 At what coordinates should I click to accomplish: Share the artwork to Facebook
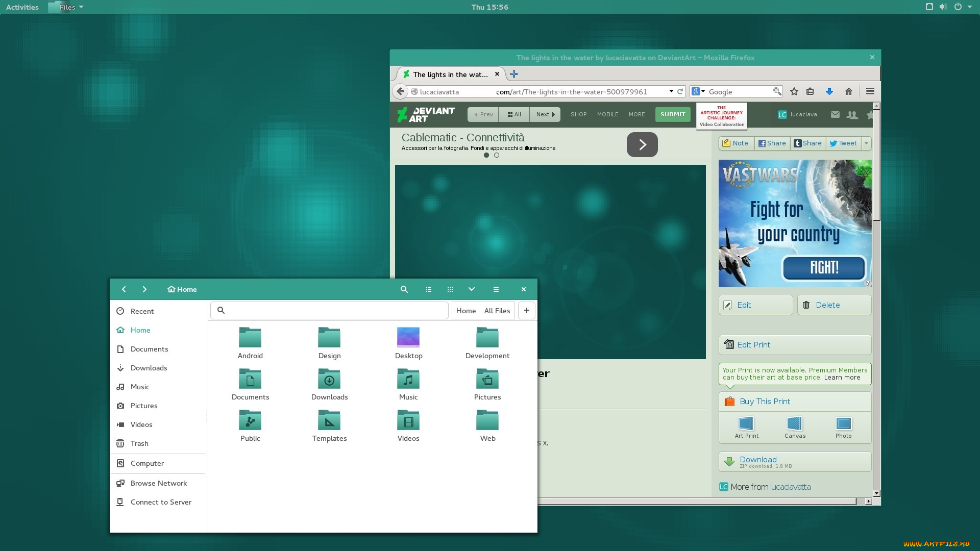tap(772, 143)
